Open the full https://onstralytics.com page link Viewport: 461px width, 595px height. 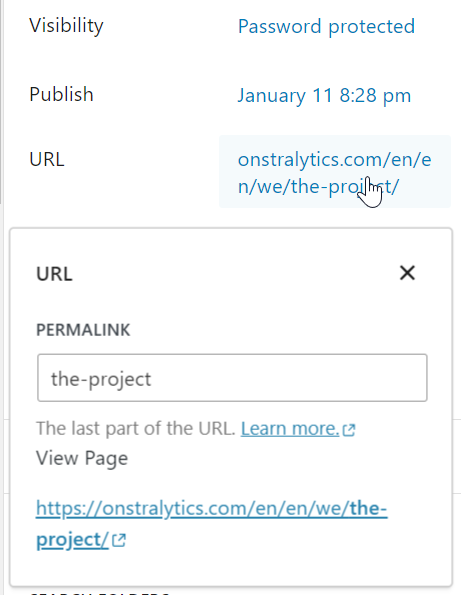click(x=211, y=524)
